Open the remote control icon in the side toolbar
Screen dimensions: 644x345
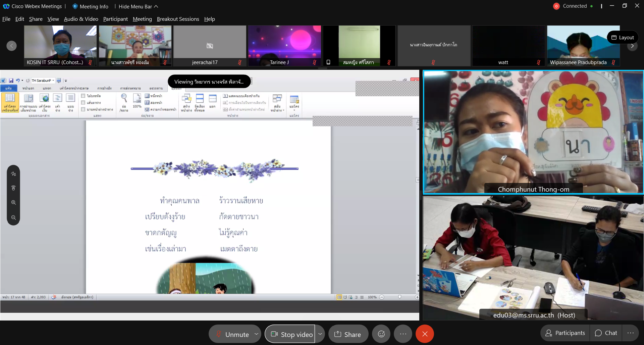pos(13,188)
